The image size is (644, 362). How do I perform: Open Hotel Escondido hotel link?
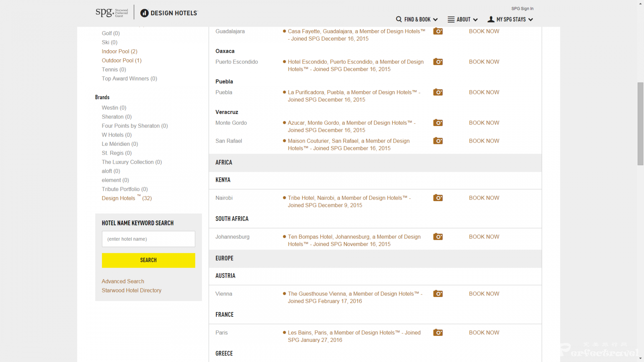[356, 65]
